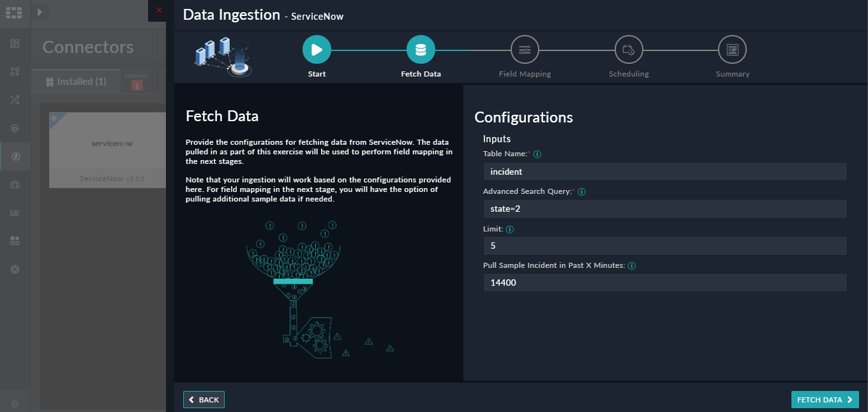Click the Pull Sample Incident minutes field
The image size is (868, 412).
665,283
